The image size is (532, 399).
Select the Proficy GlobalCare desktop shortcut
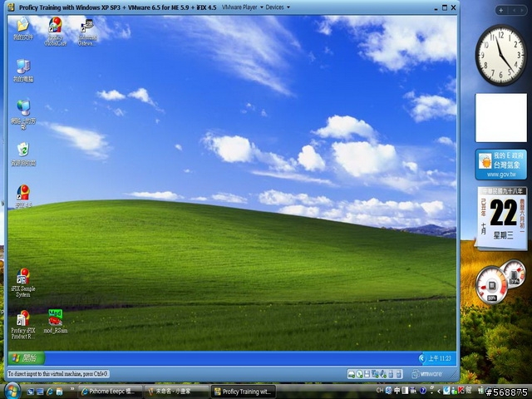tap(56, 32)
